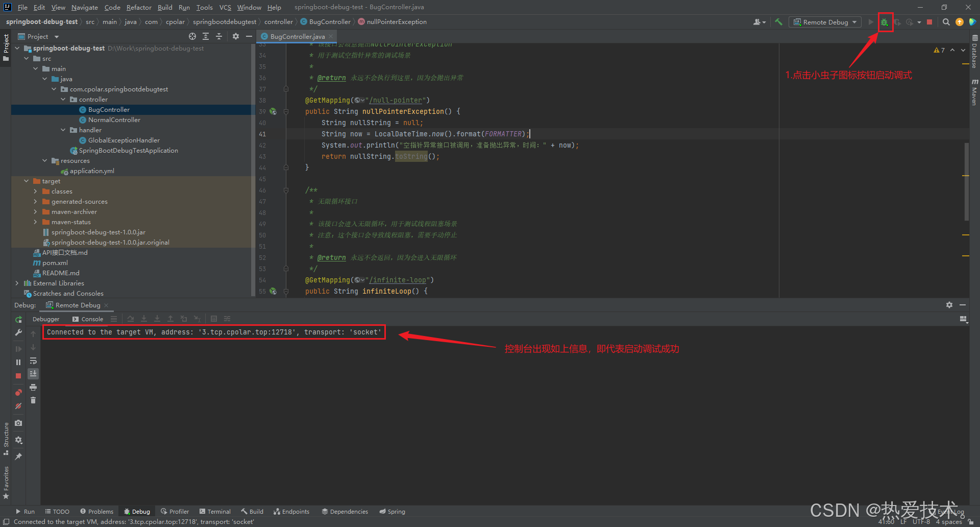The height and width of the screenshot is (527, 980).
Task: Click the Build project hammer icon
Action: click(x=778, y=22)
